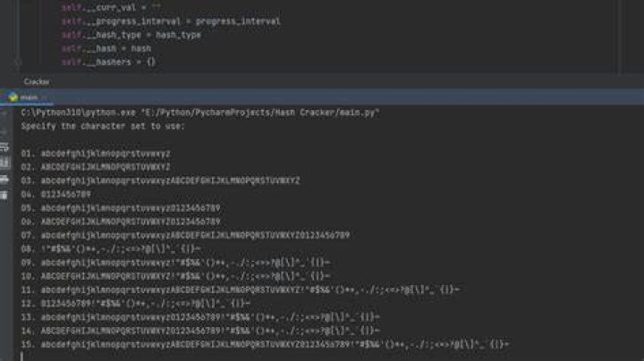
Task: Select the main run tab
Action: [25, 97]
